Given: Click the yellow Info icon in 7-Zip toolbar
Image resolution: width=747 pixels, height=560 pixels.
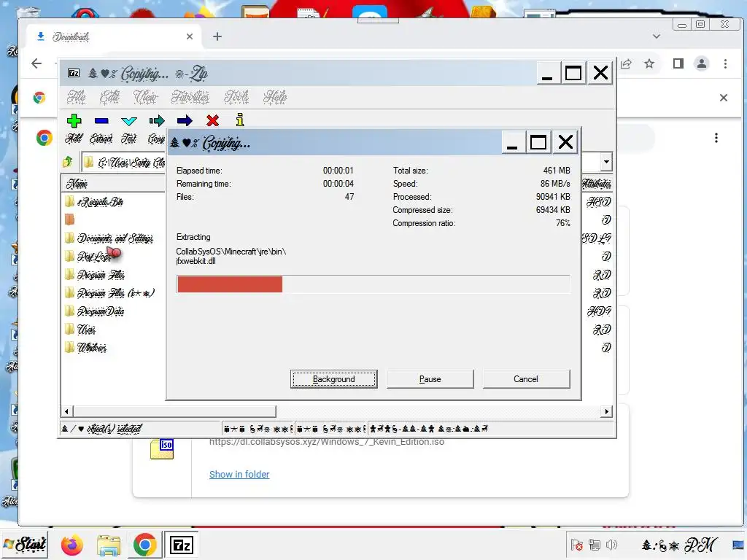Looking at the screenshot, I should click(240, 120).
